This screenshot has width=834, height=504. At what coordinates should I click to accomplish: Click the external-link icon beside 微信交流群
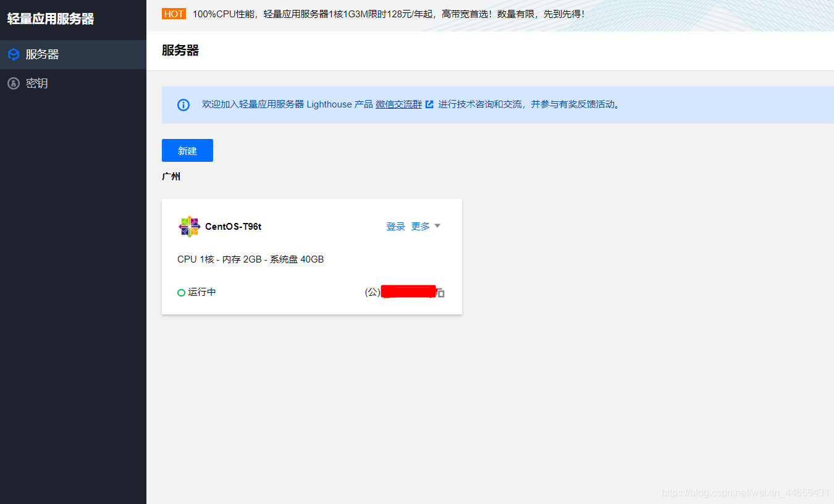[430, 104]
